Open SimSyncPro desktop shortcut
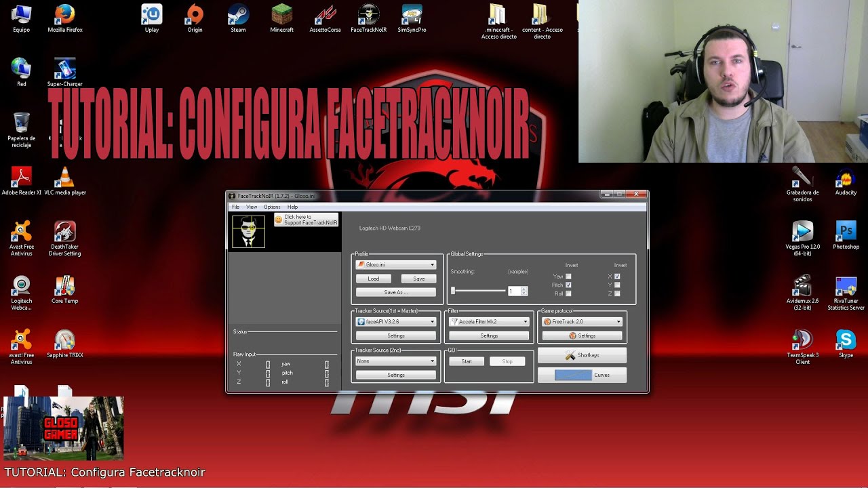868x488 pixels. pyautogui.click(x=412, y=18)
